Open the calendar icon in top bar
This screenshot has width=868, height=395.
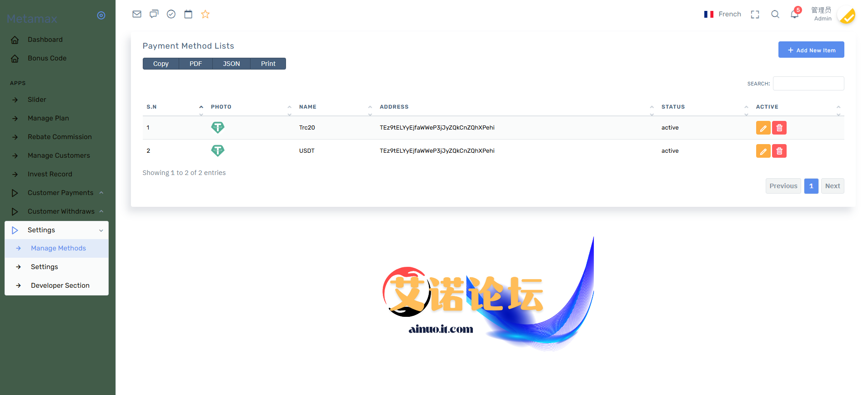pyautogui.click(x=188, y=14)
